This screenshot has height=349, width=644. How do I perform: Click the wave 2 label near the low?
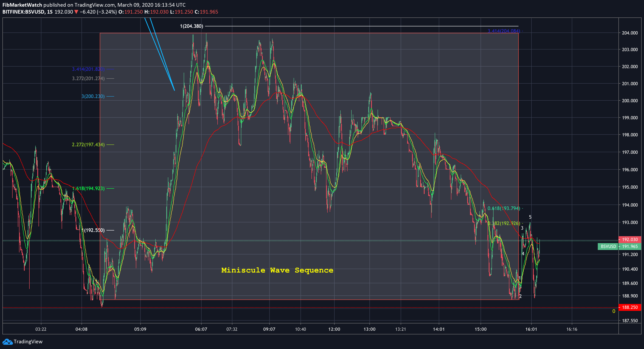[x=521, y=296]
